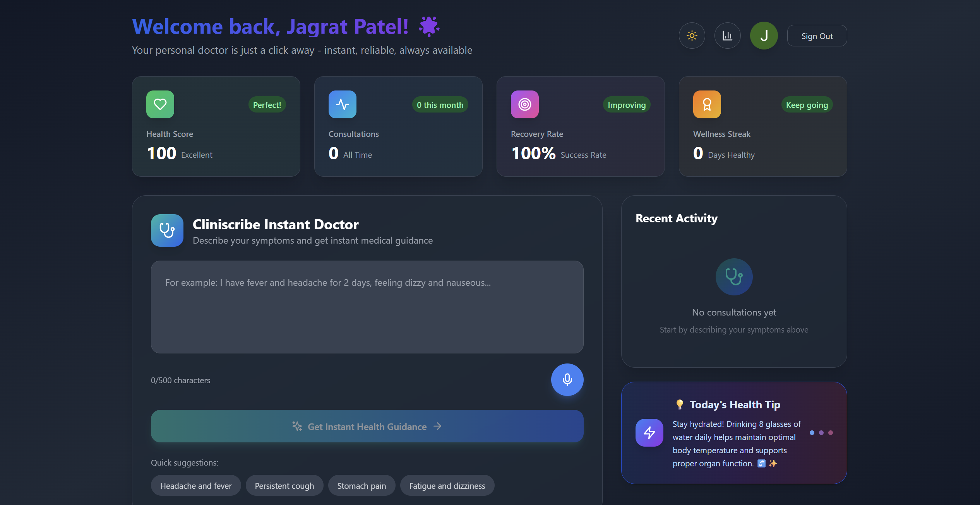Click the green J profile avatar
The width and height of the screenshot is (980, 505).
point(764,36)
